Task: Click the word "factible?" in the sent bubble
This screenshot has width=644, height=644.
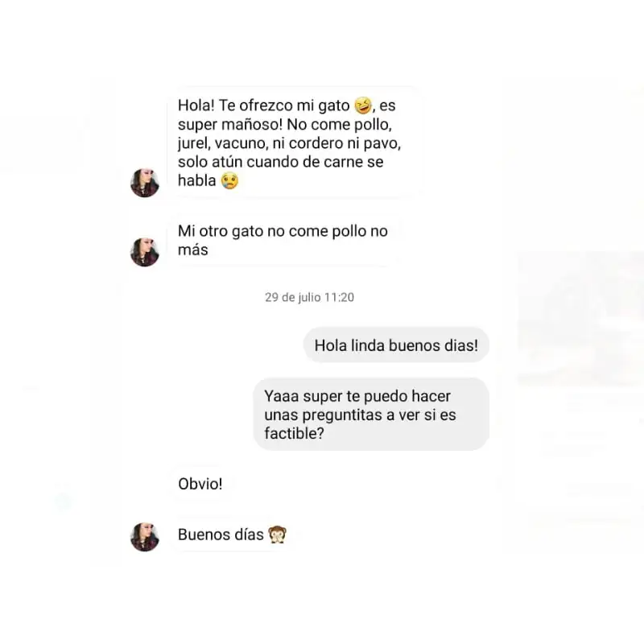Action: point(294,433)
